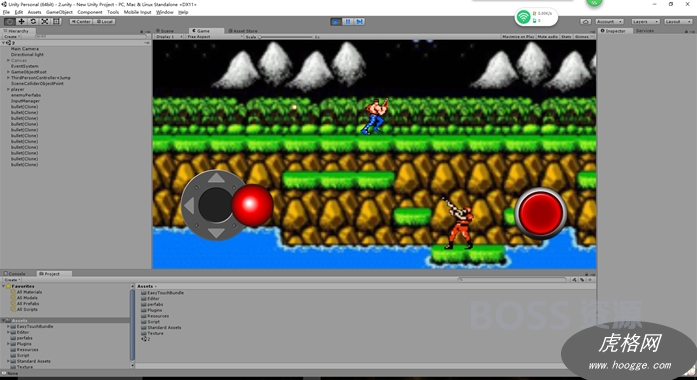Click the Play button

[336, 21]
